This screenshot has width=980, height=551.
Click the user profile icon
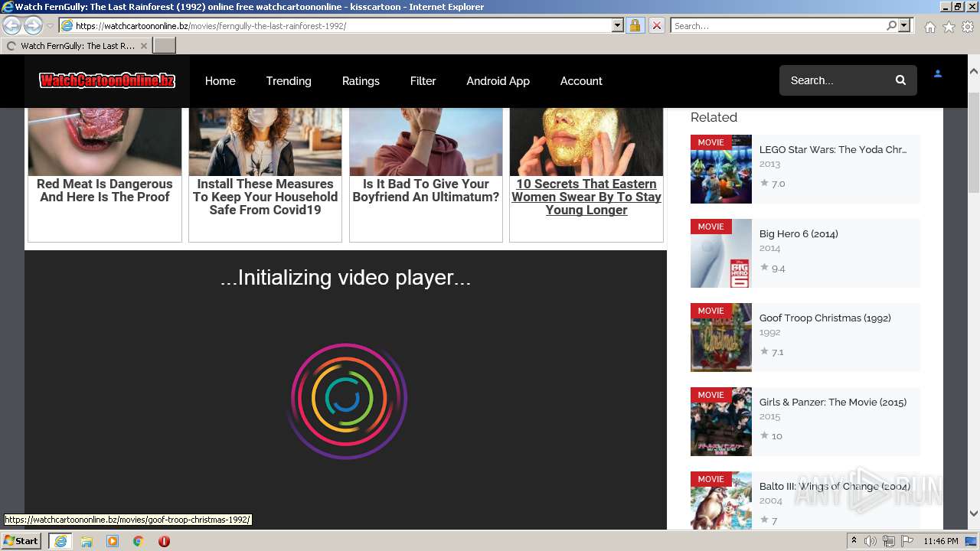937,74
